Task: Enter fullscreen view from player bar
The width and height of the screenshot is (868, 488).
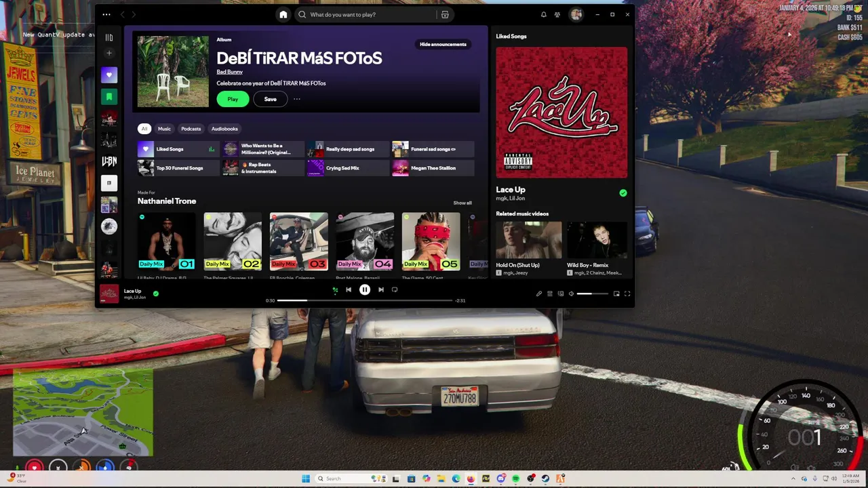Action: [x=627, y=293]
